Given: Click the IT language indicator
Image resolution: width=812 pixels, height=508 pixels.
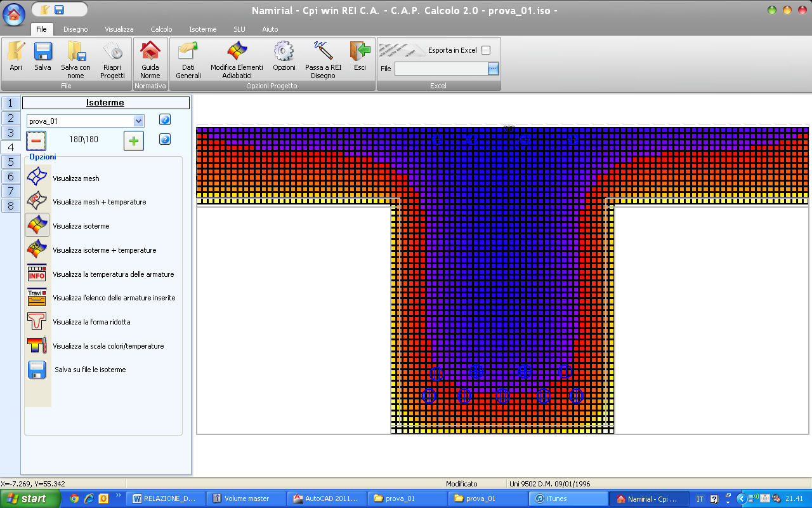Looking at the screenshot, I should tap(700, 499).
